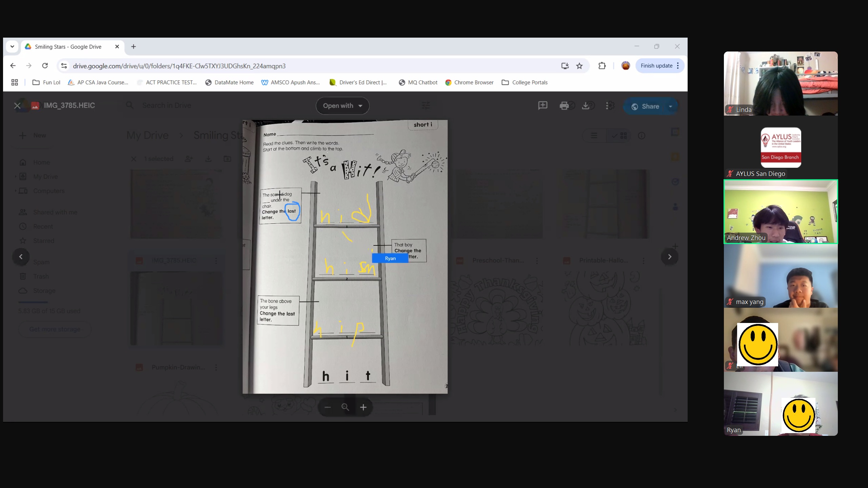Image resolution: width=868 pixels, height=488 pixels.
Task: Switch to list layout view
Action: pyautogui.click(x=594, y=136)
